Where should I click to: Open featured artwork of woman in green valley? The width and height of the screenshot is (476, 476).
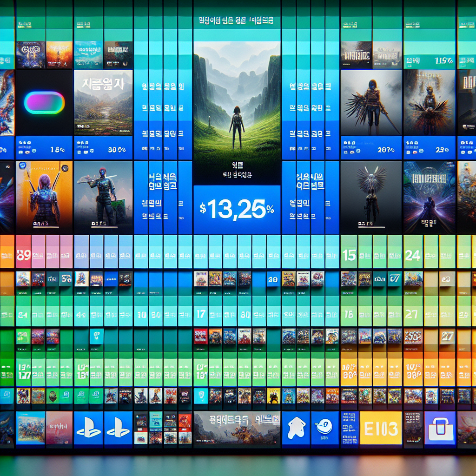click(x=237, y=113)
